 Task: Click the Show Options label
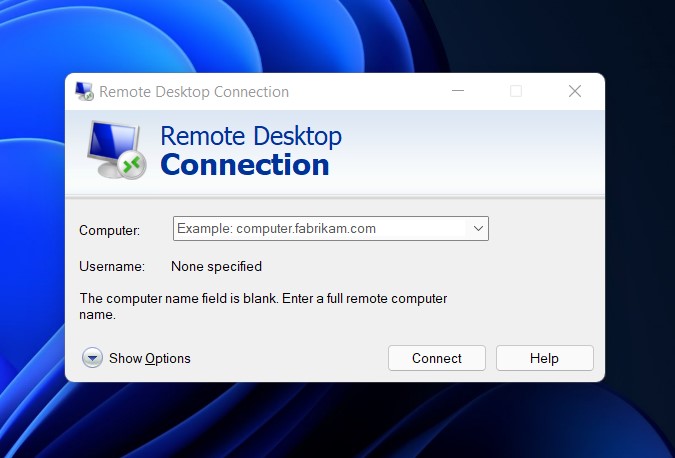pos(149,358)
